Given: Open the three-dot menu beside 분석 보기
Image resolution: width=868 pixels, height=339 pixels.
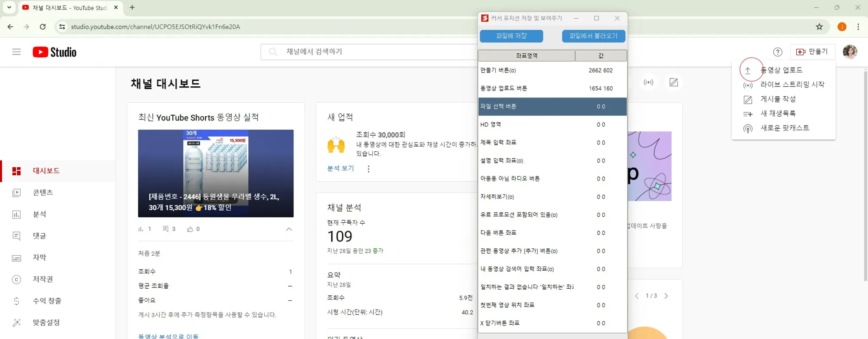Looking at the screenshot, I should click(x=368, y=169).
